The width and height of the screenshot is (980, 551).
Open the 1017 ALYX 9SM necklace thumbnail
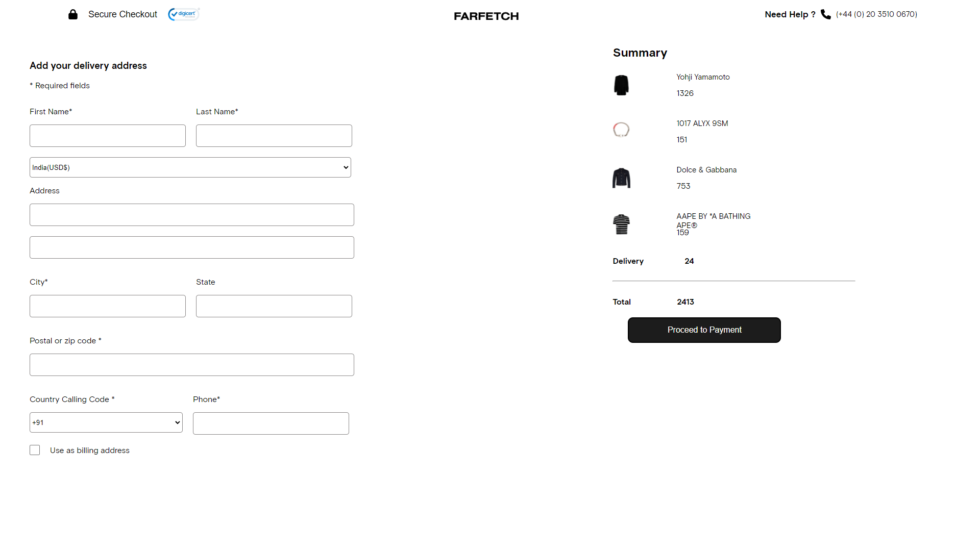(621, 129)
